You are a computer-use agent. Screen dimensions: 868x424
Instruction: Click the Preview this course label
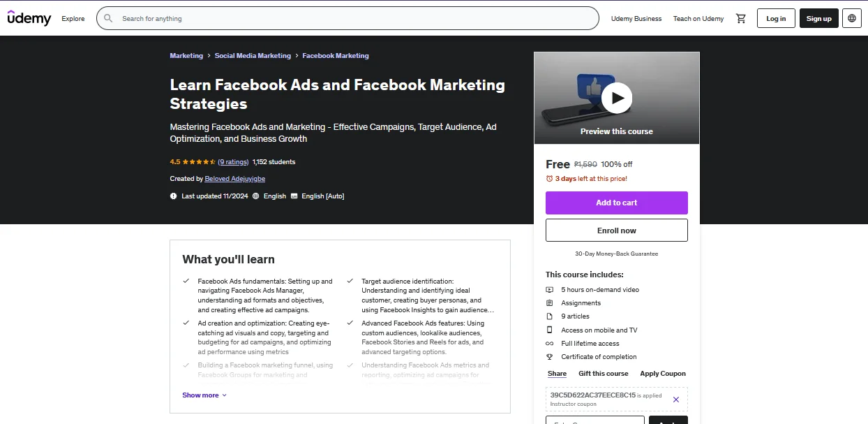[x=617, y=131]
